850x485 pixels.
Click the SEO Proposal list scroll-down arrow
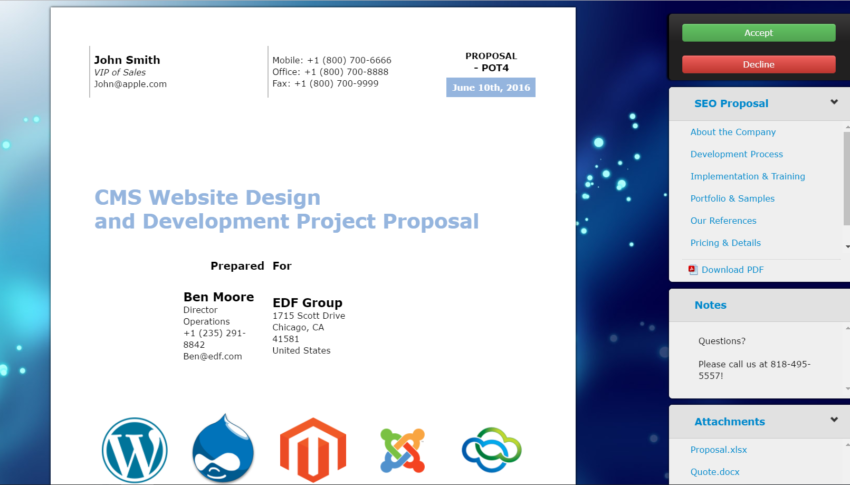pos(847,247)
